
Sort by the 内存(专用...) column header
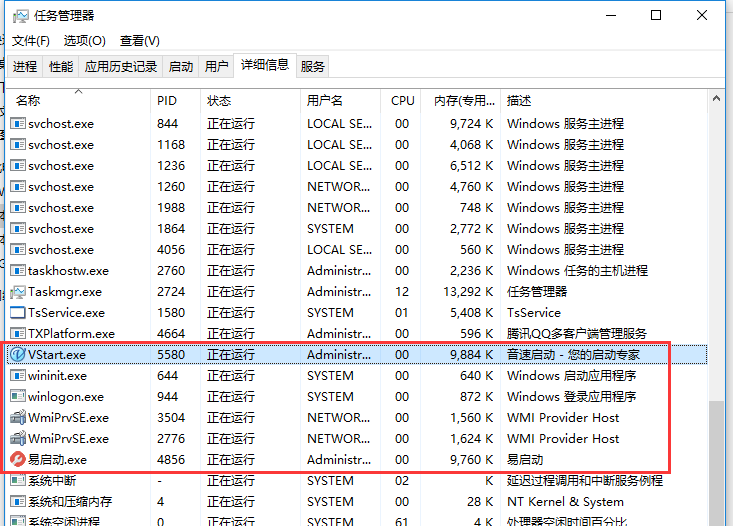coord(461,101)
